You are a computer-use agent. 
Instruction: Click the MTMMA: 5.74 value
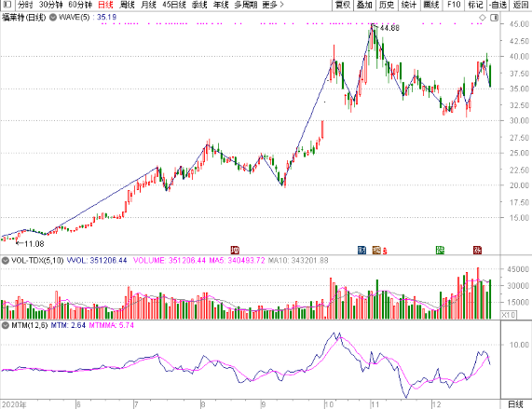[112, 325]
